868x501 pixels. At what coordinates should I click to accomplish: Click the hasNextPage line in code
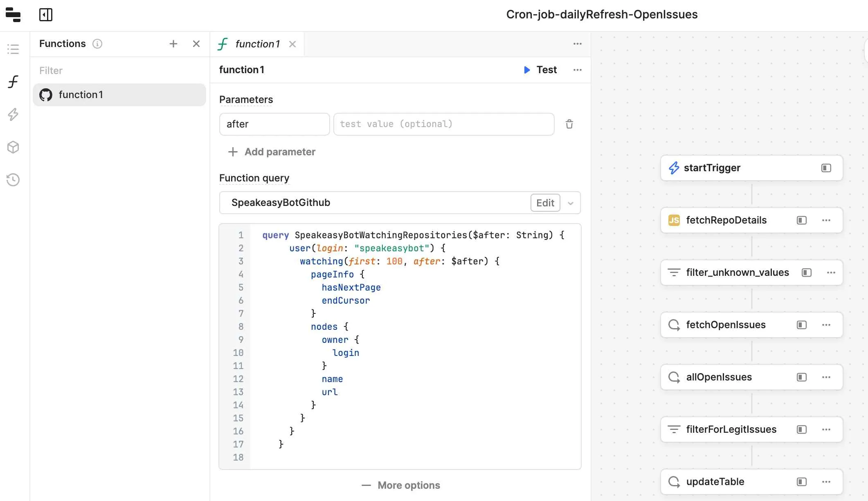tap(351, 288)
